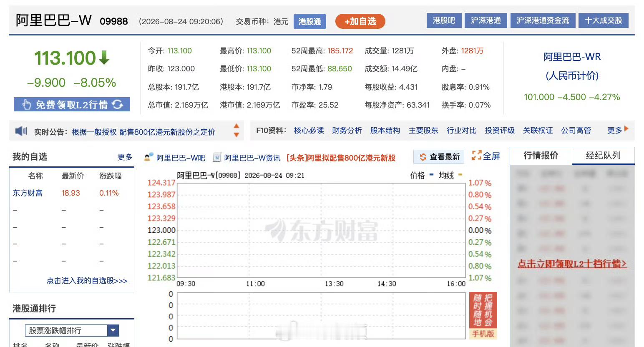The height and width of the screenshot is (347, 644).
Task: Open 阿里巴巴-WR 人民币计价 link
Action: coord(572,66)
